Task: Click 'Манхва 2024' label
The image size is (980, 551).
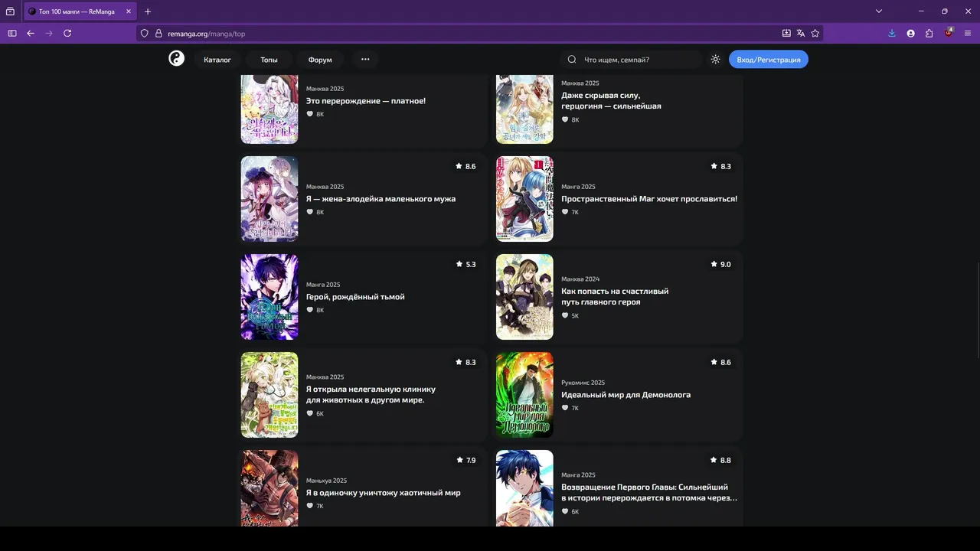Action: tap(580, 279)
